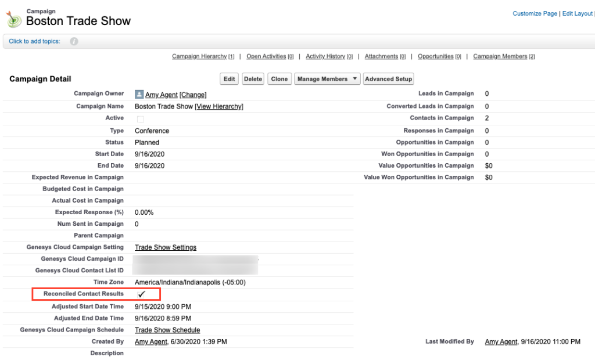Viewport: 595px width, 364px height.
Task: Open the Customize Page link
Action: (x=535, y=13)
